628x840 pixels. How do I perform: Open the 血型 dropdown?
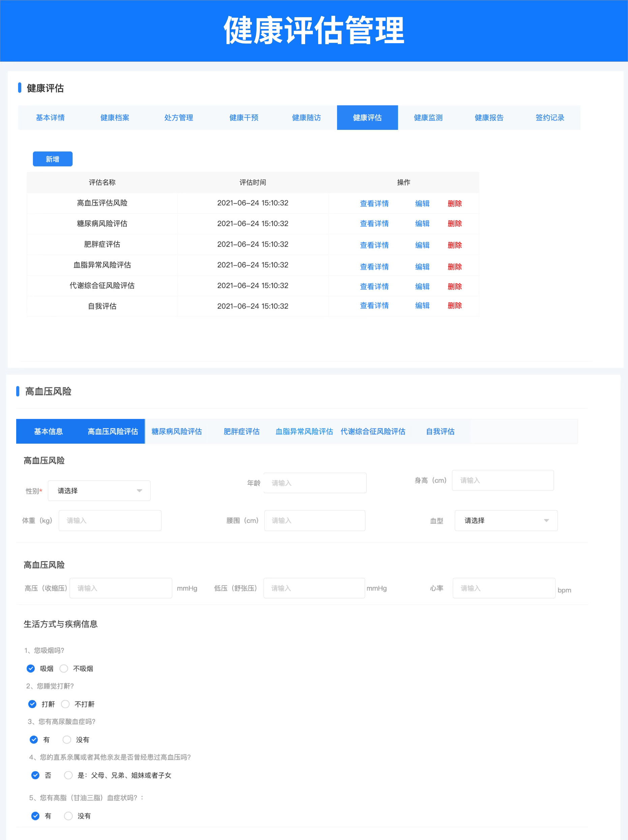click(x=506, y=520)
